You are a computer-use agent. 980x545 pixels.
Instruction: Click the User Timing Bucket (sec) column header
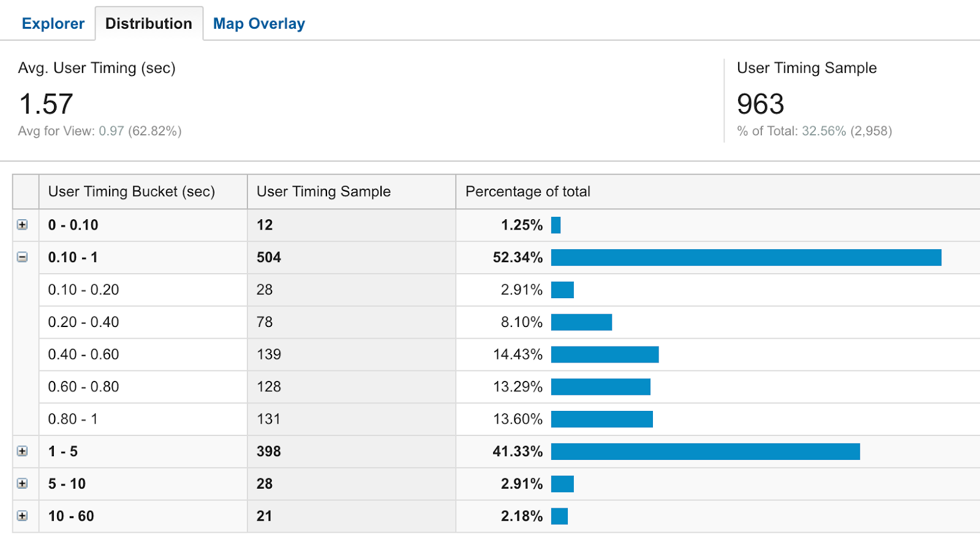pyautogui.click(x=131, y=192)
